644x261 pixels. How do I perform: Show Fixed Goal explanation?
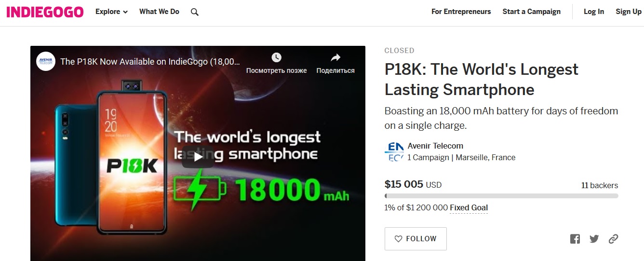coord(469,208)
